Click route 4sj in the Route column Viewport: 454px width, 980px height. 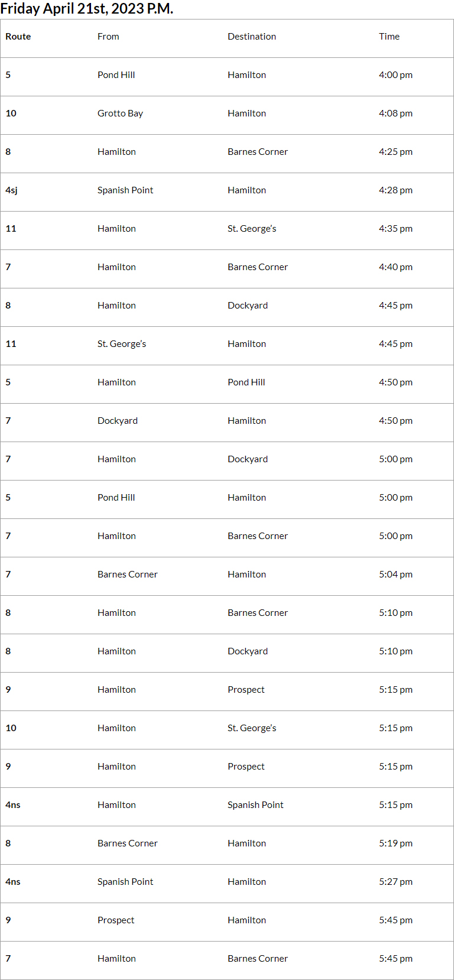point(11,190)
